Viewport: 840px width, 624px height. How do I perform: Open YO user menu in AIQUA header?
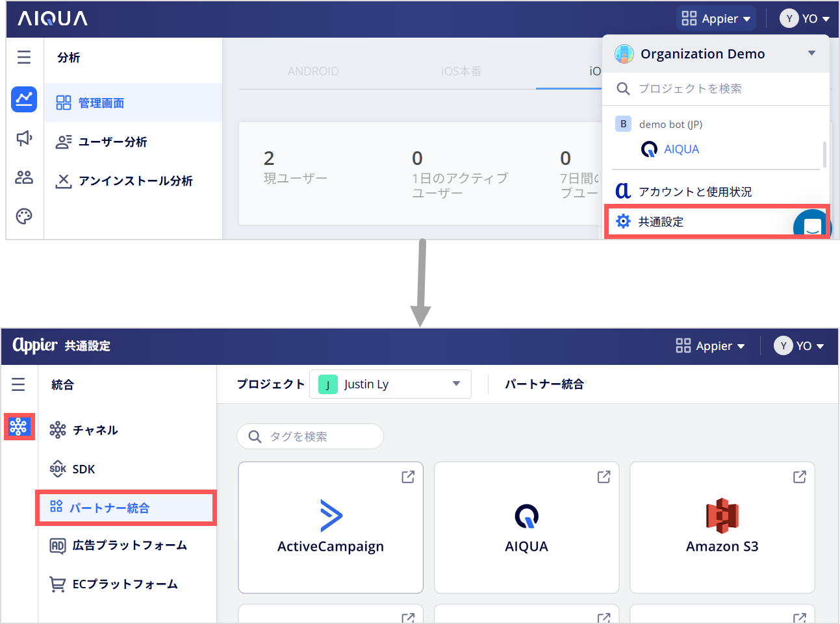pyautogui.click(x=805, y=19)
